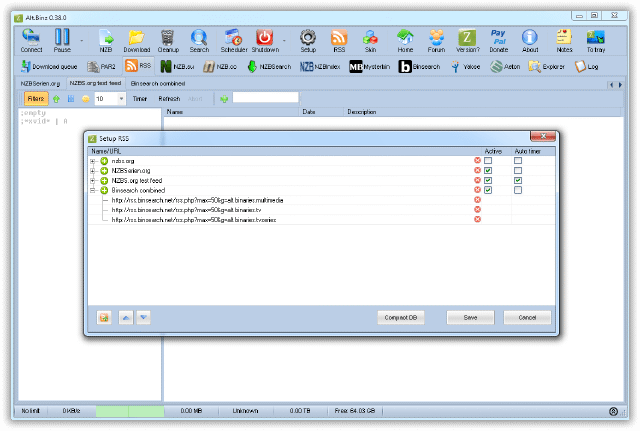This screenshot has height=431, width=640.
Task: Click the PayPal Donate icon
Action: click(x=498, y=41)
